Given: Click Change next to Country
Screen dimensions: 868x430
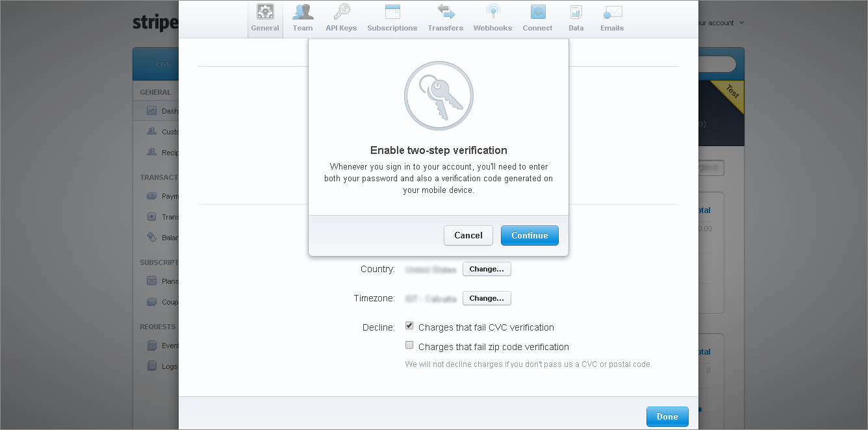Looking at the screenshot, I should pyautogui.click(x=487, y=269).
